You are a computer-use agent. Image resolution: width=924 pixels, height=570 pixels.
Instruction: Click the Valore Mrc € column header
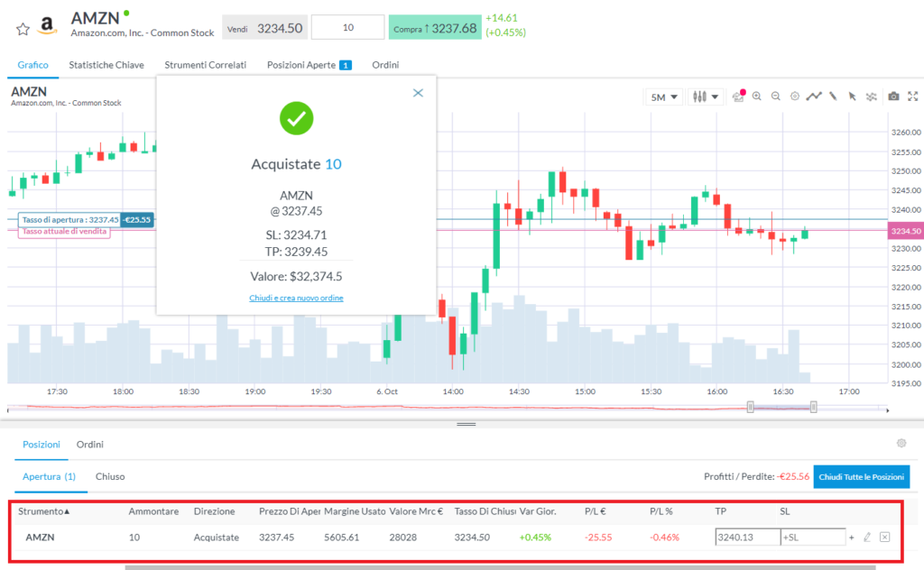coord(416,511)
